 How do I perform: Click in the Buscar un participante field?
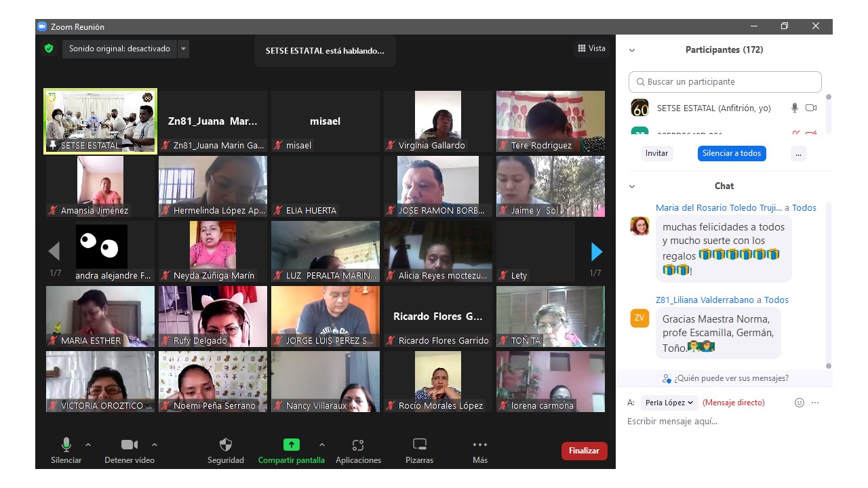[725, 82]
